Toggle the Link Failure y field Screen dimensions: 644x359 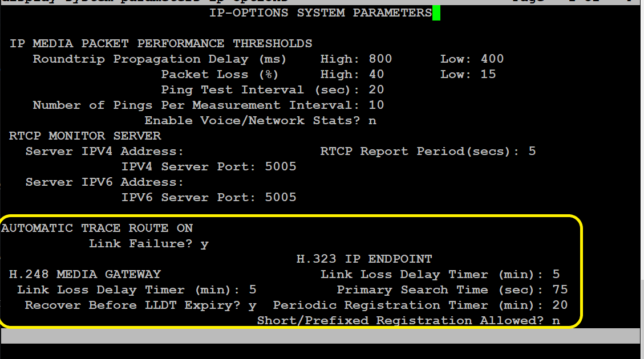205,244
